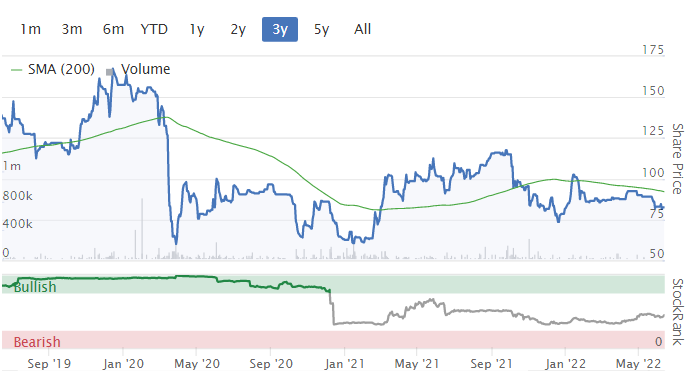Select the 3m time range

[72, 29]
